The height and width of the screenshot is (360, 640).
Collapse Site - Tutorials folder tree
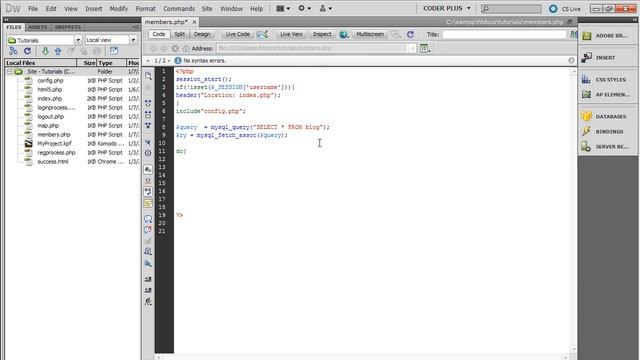pos(9,72)
